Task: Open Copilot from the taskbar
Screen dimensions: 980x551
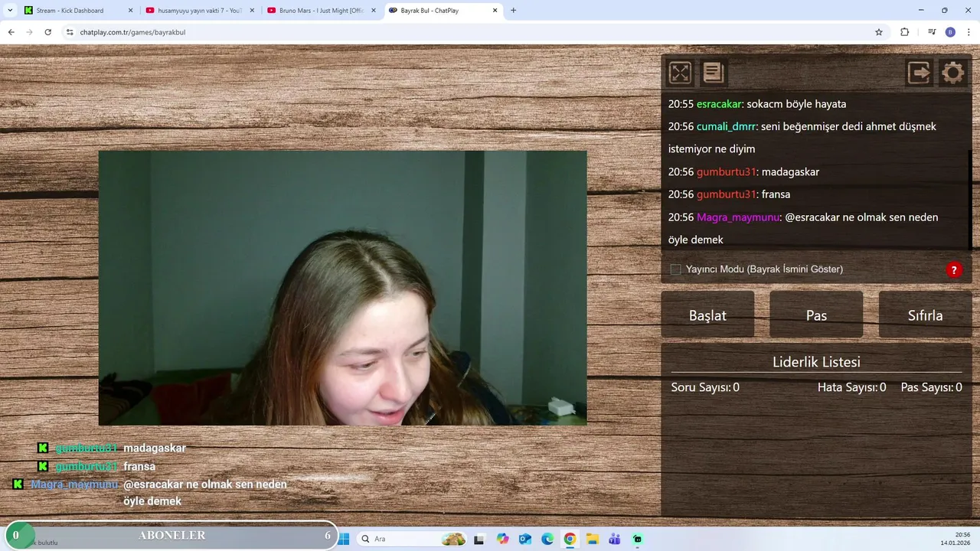Action: coord(502,539)
